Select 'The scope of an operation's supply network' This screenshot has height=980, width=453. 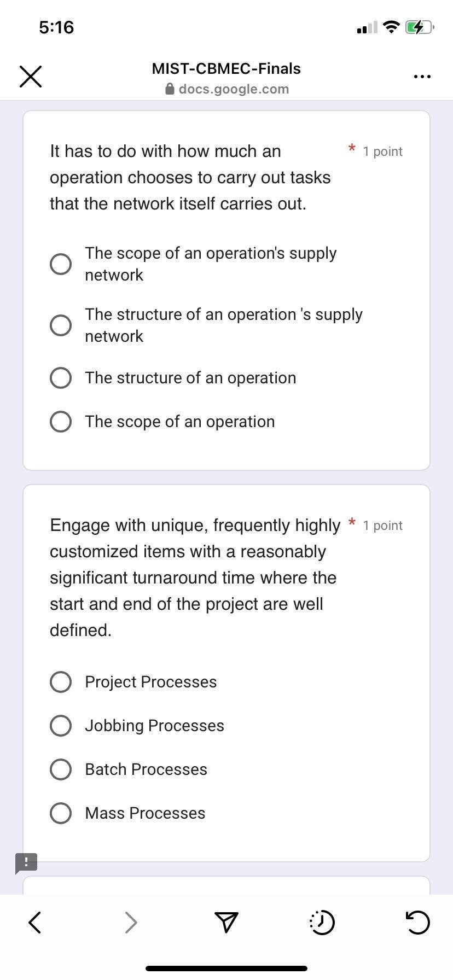click(x=61, y=264)
